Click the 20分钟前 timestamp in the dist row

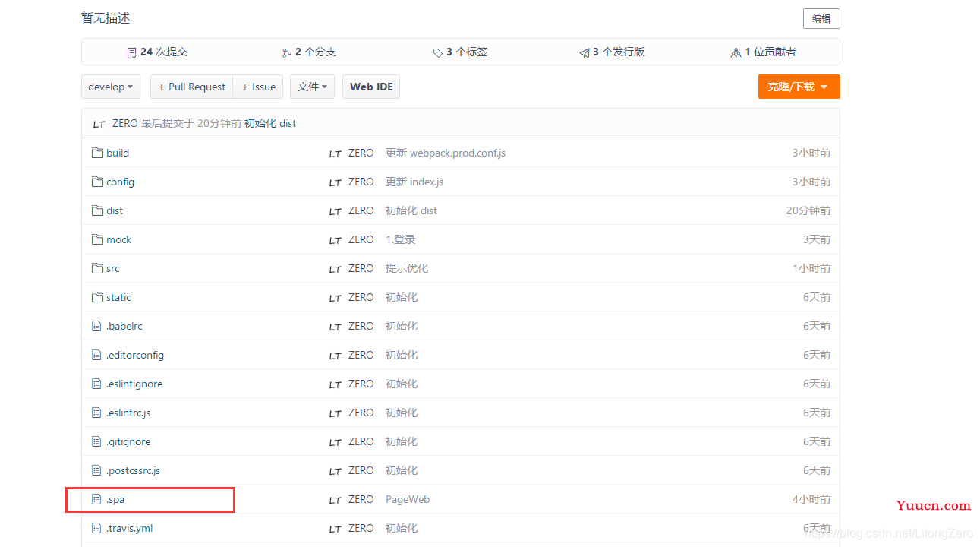click(x=808, y=210)
